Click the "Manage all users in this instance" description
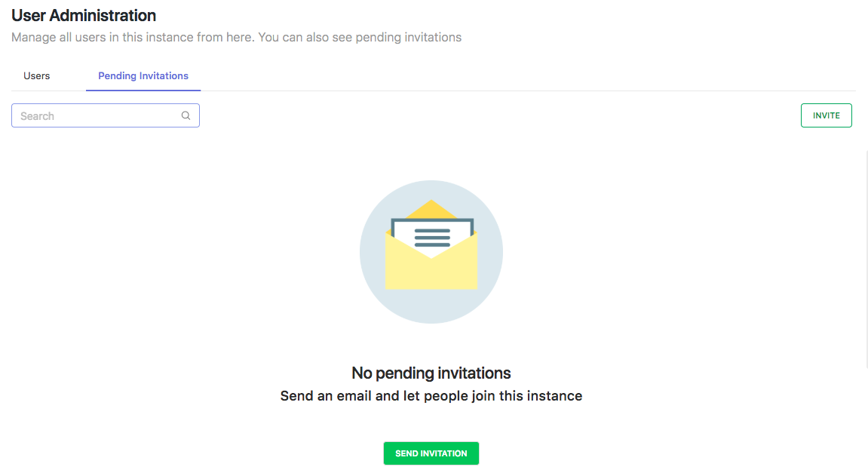The height and width of the screenshot is (476, 868). pyautogui.click(x=236, y=37)
